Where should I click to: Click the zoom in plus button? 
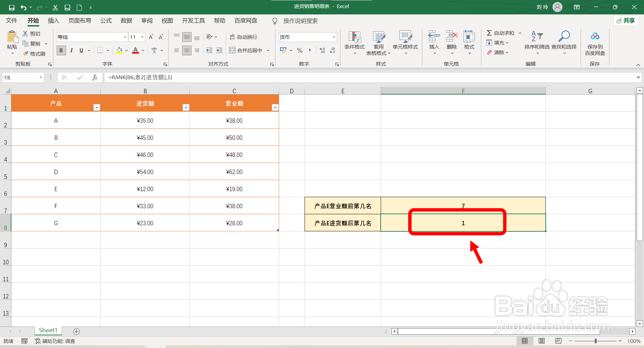(x=620, y=341)
